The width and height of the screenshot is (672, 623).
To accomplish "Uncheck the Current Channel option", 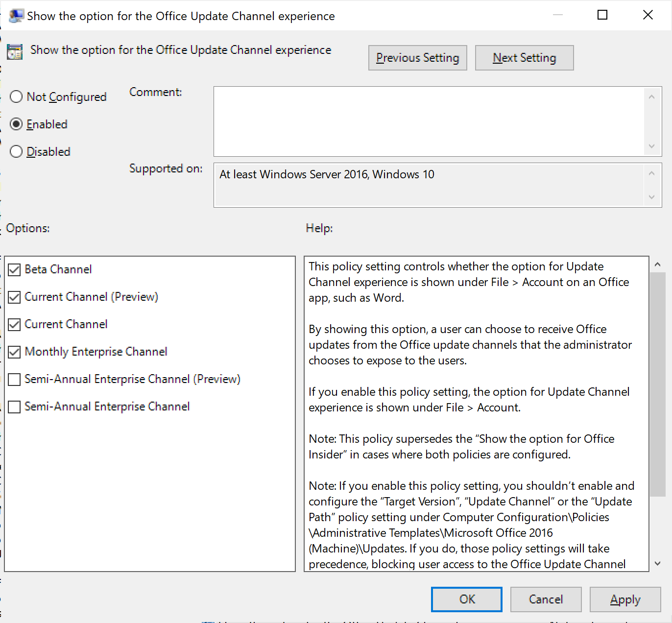I will pos(14,324).
